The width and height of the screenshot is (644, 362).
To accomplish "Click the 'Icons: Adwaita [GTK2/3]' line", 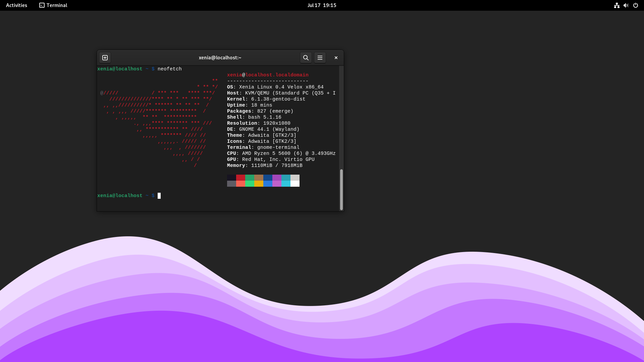I will point(262,141).
